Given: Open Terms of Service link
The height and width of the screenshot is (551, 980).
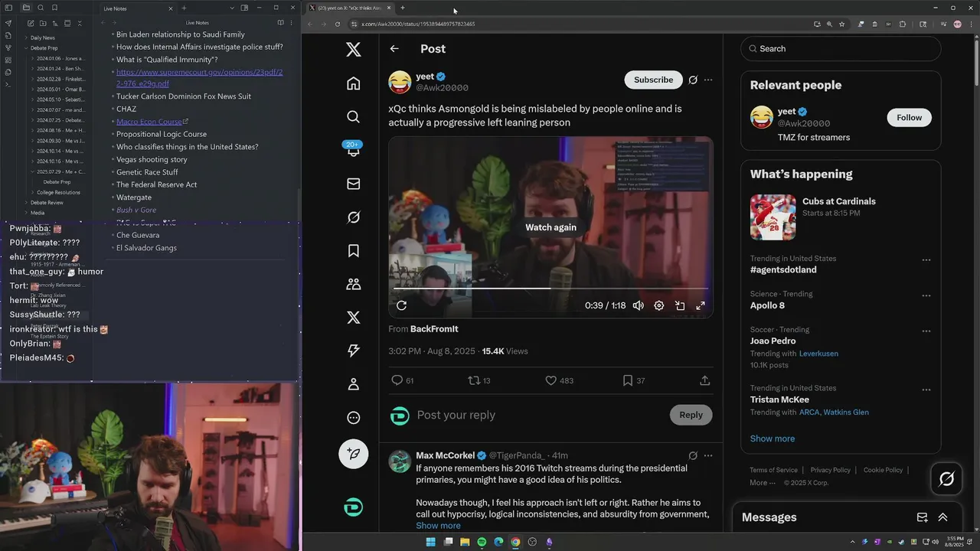Looking at the screenshot, I should click(x=773, y=470).
